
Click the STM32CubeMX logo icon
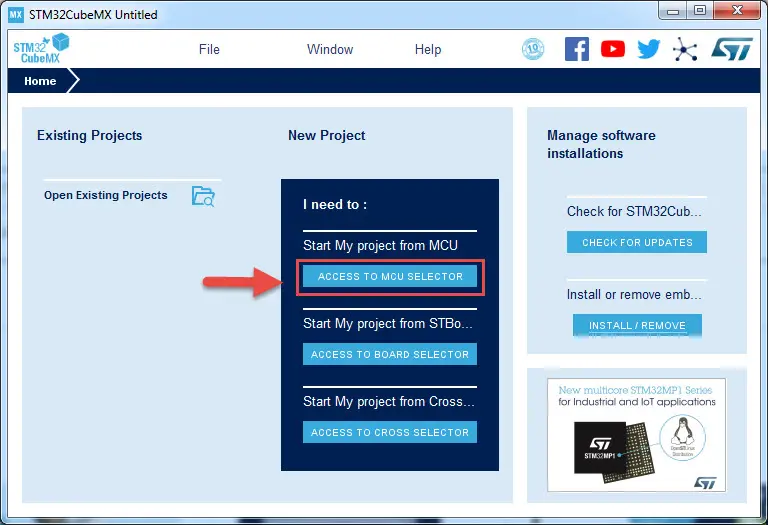pos(41,48)
